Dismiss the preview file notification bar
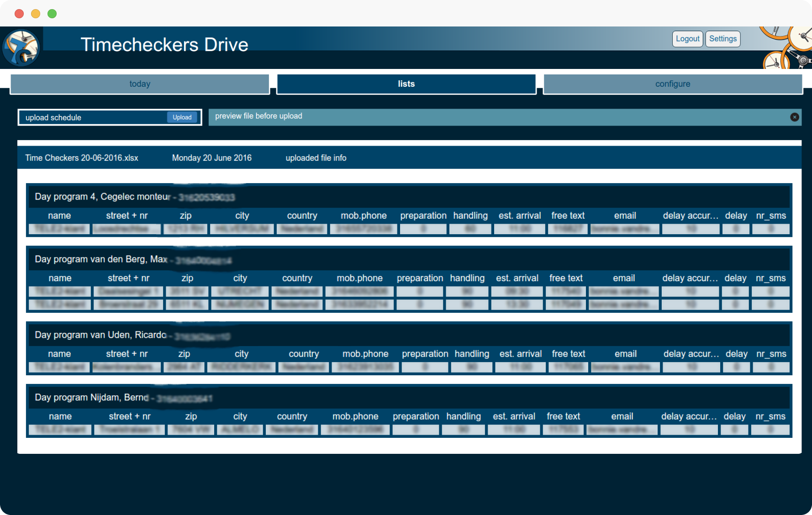812x515 pixels. click(795, 117)
